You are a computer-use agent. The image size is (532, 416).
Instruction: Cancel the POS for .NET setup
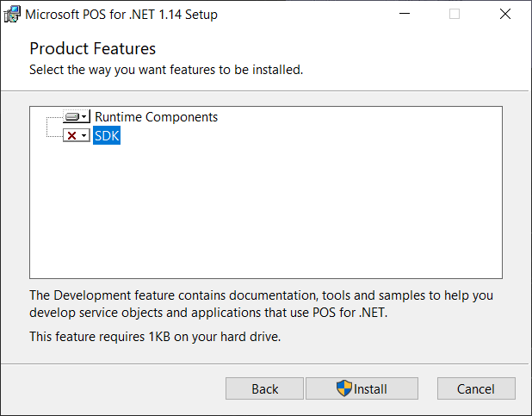475,388
